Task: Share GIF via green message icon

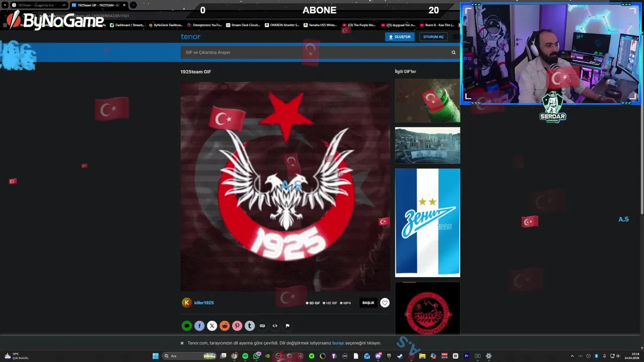Action: (x=187, y=326)
